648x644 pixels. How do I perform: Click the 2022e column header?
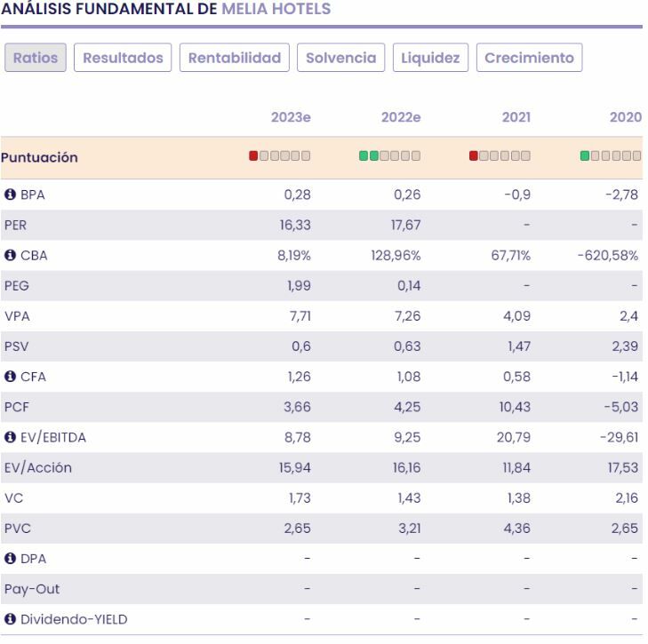pos(400,115)
